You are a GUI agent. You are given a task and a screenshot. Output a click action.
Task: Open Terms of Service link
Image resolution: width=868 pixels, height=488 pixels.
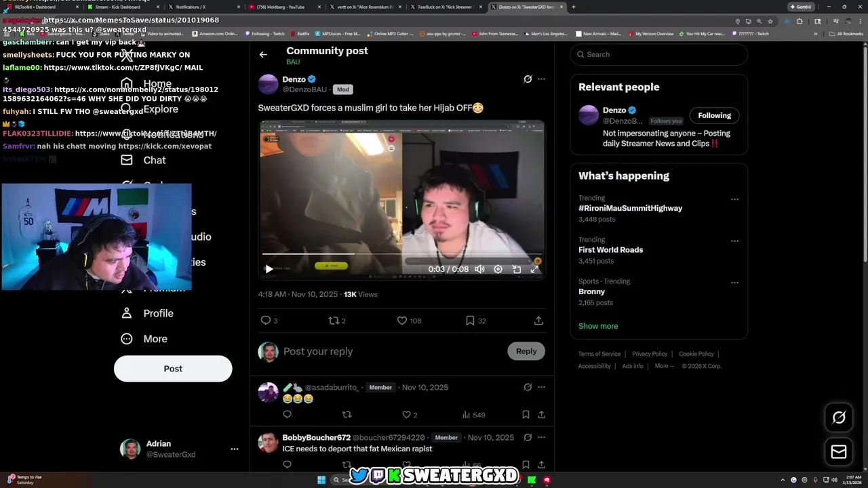pyautogui.click(x=599, y=354)
